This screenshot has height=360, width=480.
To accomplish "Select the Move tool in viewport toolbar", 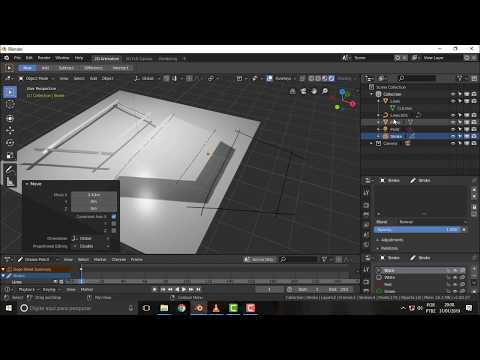I will 10,130.
